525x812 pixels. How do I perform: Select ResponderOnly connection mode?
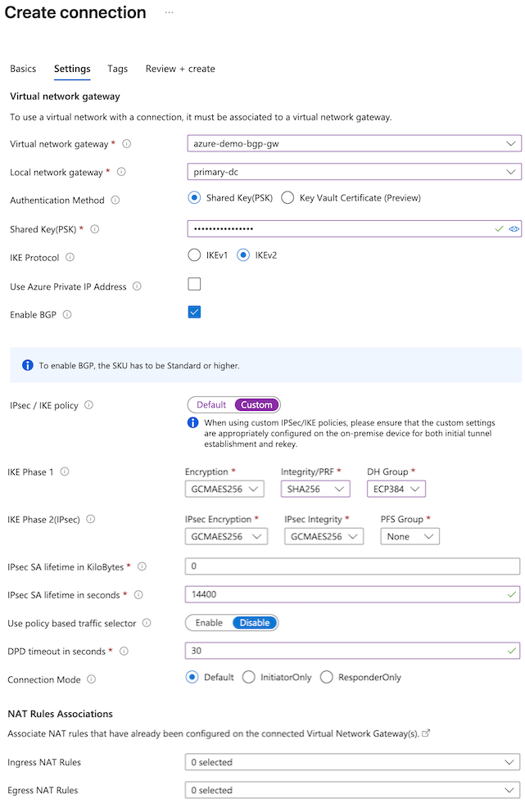[327, 678]
